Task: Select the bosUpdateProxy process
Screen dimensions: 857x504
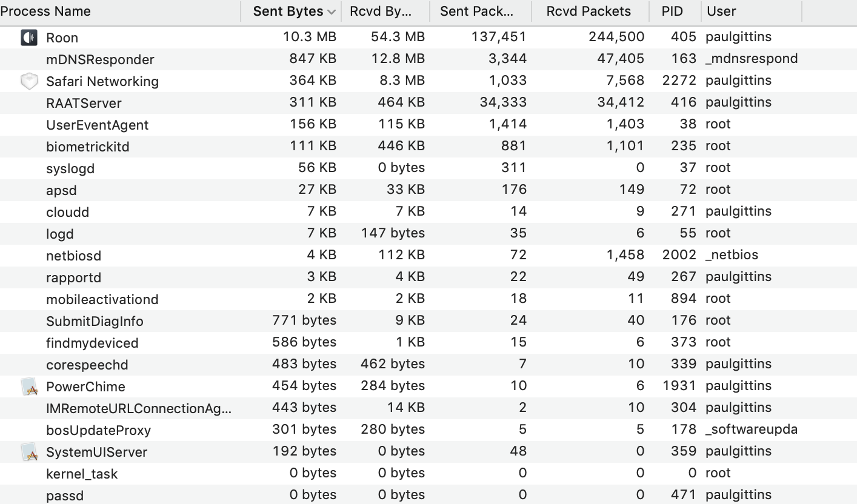Action: [98, 430]
